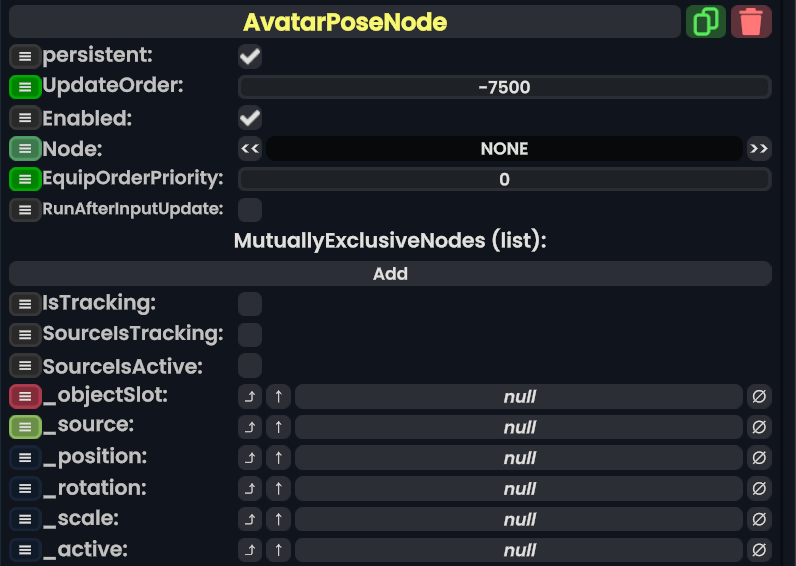Clear the _source reference with null icon

tap(759, 428)
